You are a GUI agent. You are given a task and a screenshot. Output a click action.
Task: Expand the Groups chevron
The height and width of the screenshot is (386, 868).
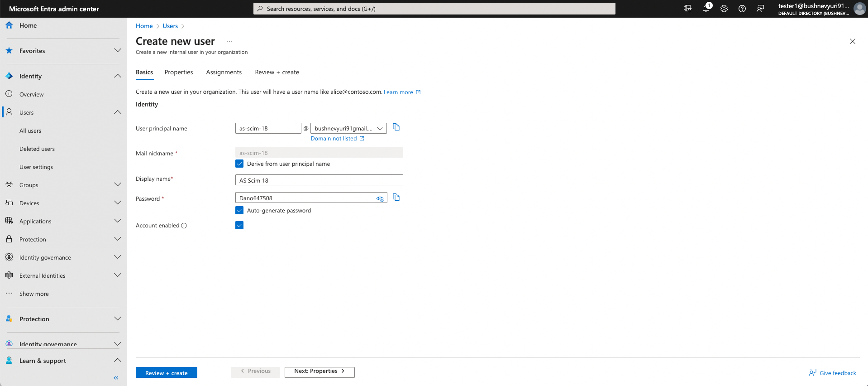[x=118, y=184]
